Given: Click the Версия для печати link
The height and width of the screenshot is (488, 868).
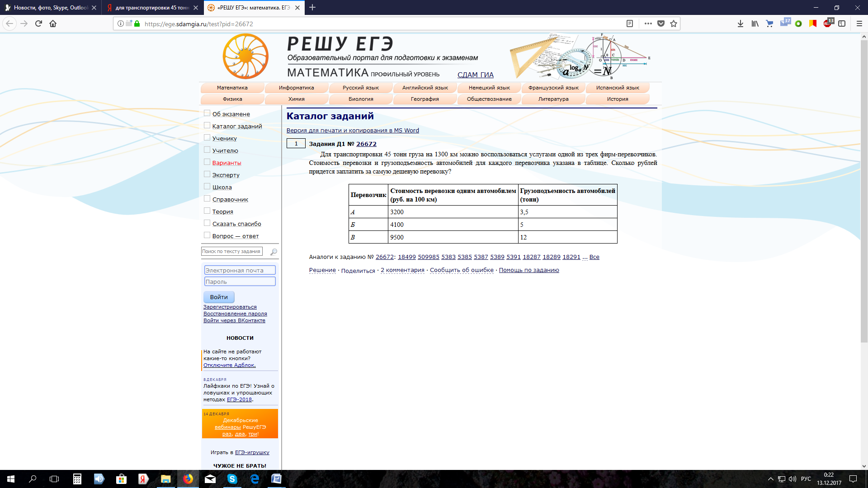Looking at the screenshot, I should pos(352,130).
